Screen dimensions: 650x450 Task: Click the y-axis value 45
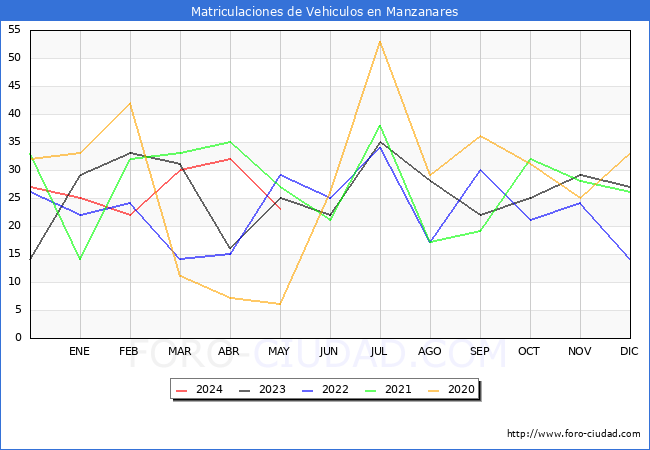pos(15,86)
